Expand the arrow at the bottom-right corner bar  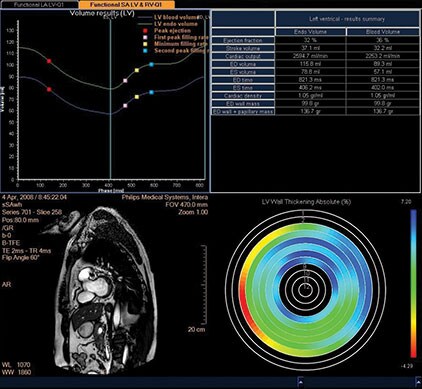click(418, 381)
